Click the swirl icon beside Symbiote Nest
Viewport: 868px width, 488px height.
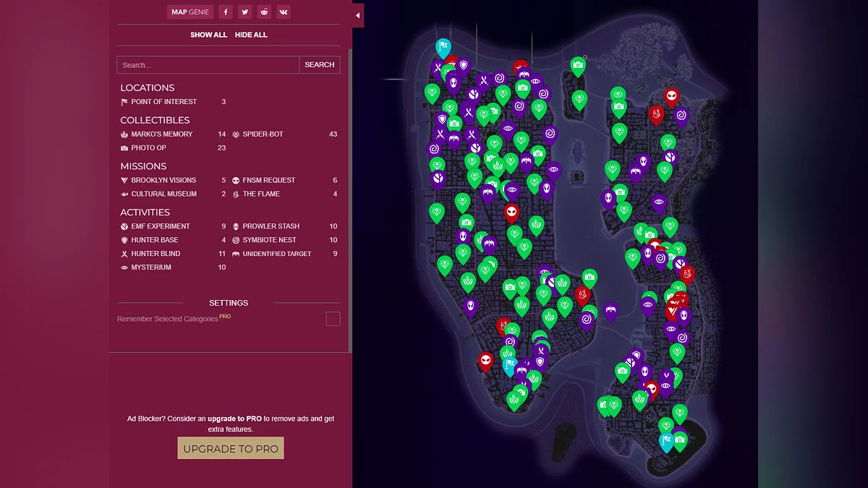click(x=236, y=240)
